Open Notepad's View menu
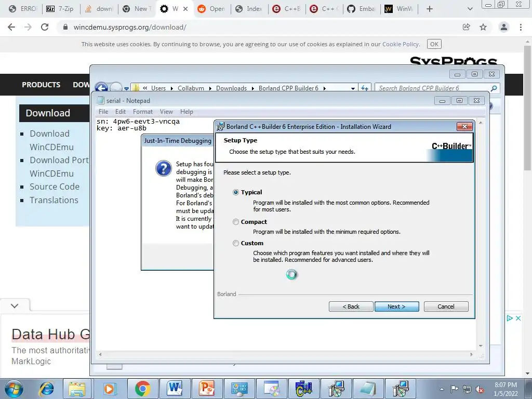Viewport: 532px width, 399px height. click(x=166, y=112)
